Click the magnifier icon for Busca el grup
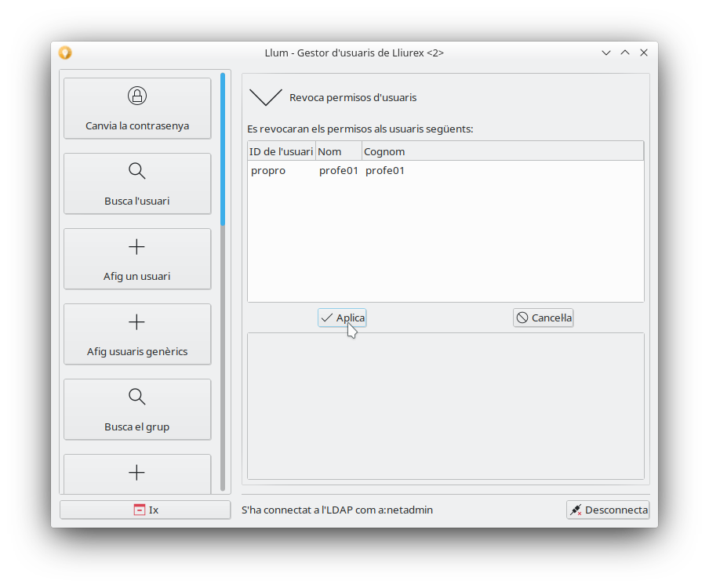The image size is (709, 588). point(137,397)
